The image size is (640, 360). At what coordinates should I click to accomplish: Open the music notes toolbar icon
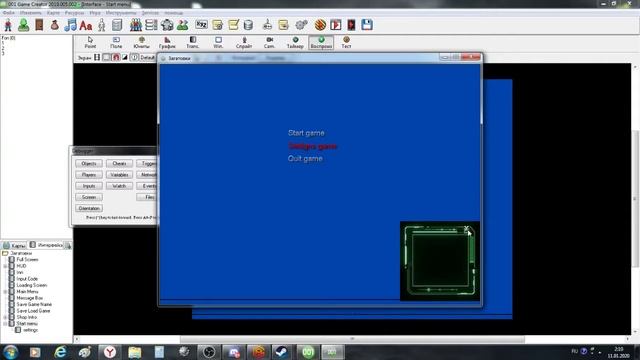coord(70,25)
